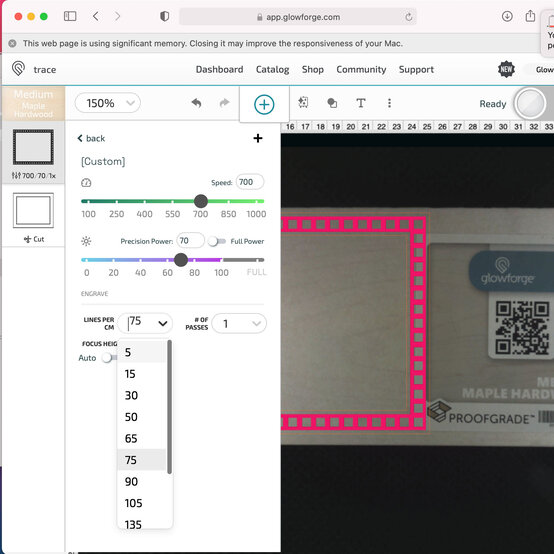
Task: Click the speed slider handle
Action: (201, 201)
